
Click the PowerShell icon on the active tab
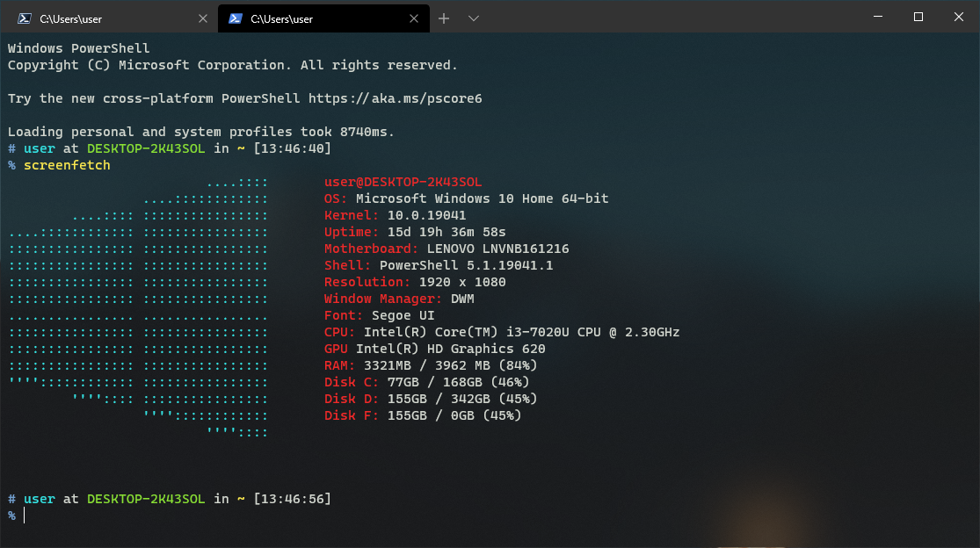(x=235, y=18)
